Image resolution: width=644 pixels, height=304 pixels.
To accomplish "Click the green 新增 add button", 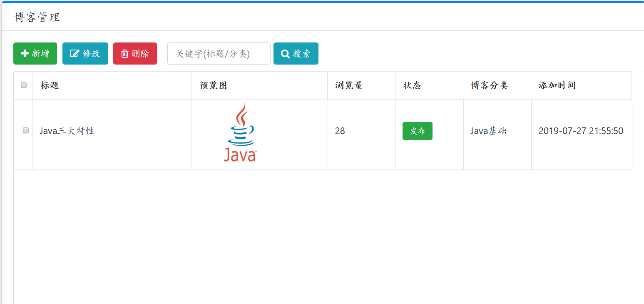I will click(x=35, y=53).
